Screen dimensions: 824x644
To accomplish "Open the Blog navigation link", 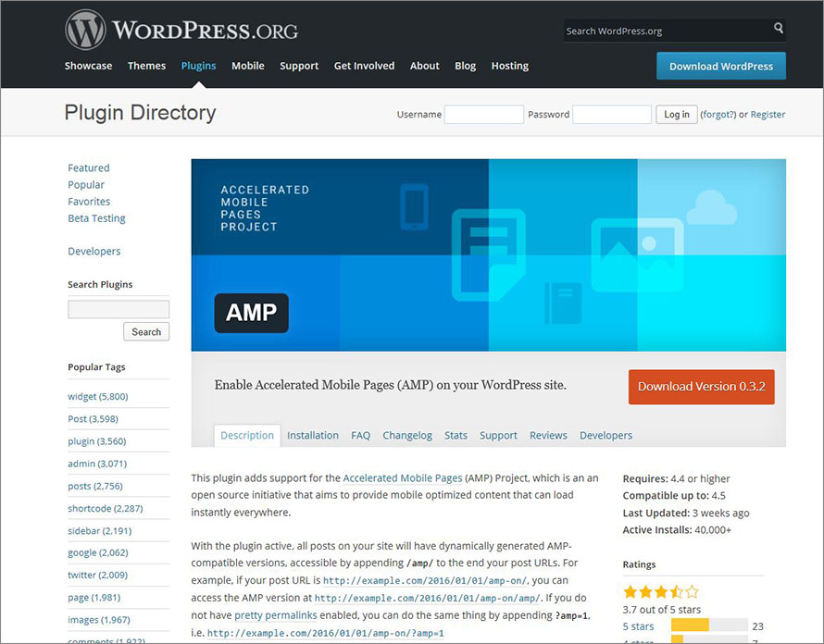I will coord(465,66).
